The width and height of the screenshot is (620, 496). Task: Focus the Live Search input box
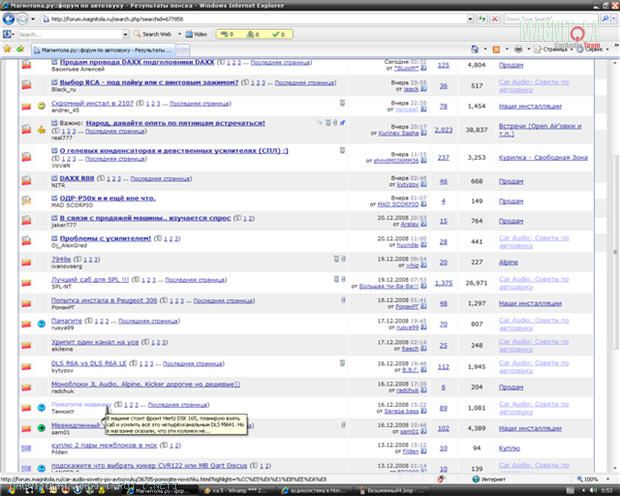(x=555, y=19)
